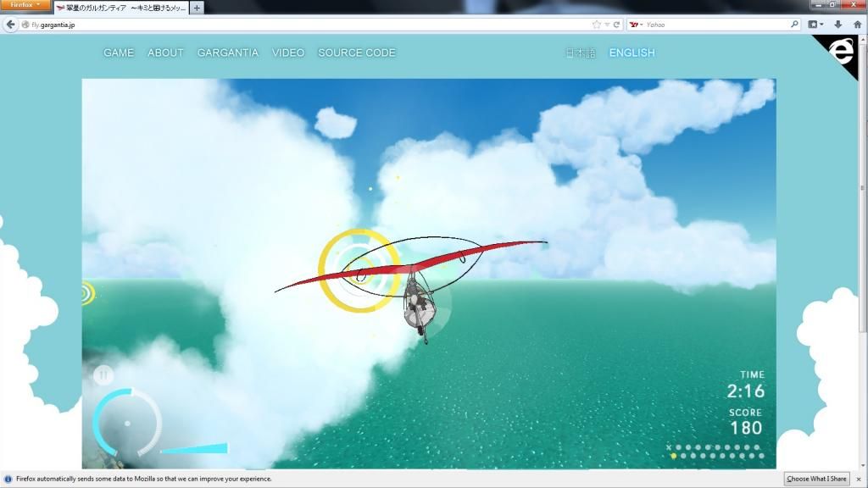Click the search magnifier icon in search box
Viewport: 868px width, 488px height.
(794, 25)
